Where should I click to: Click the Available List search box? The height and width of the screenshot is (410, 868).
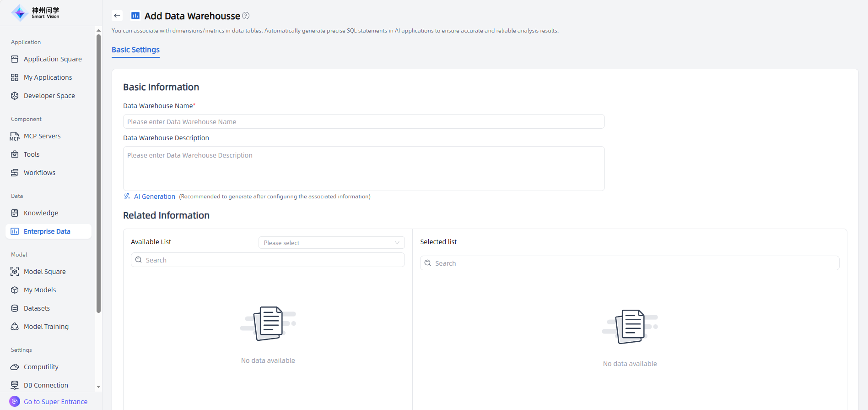(x=268, y=260)
